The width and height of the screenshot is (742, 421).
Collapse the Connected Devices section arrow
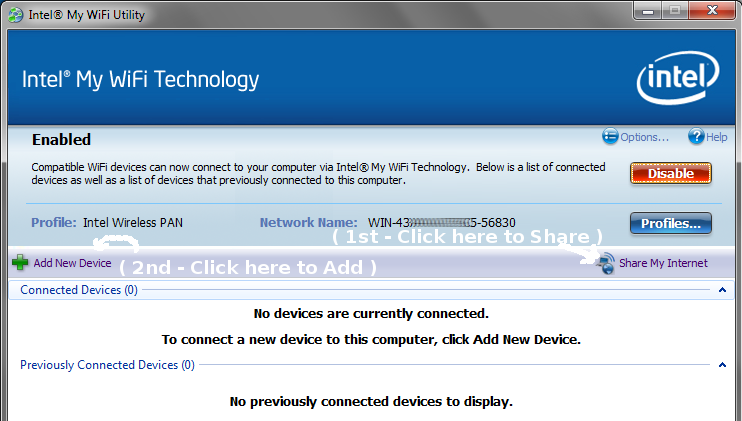[x=722, y=290]
